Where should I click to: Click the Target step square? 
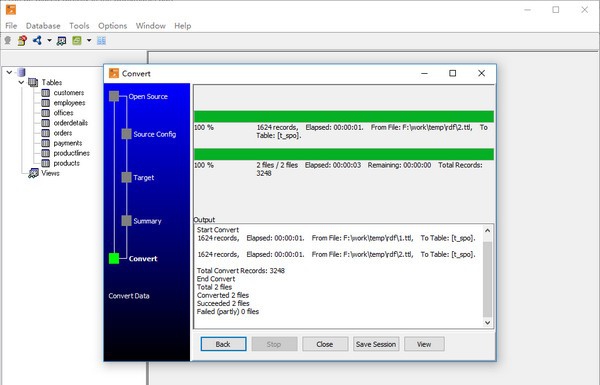[x=127, y=178]
